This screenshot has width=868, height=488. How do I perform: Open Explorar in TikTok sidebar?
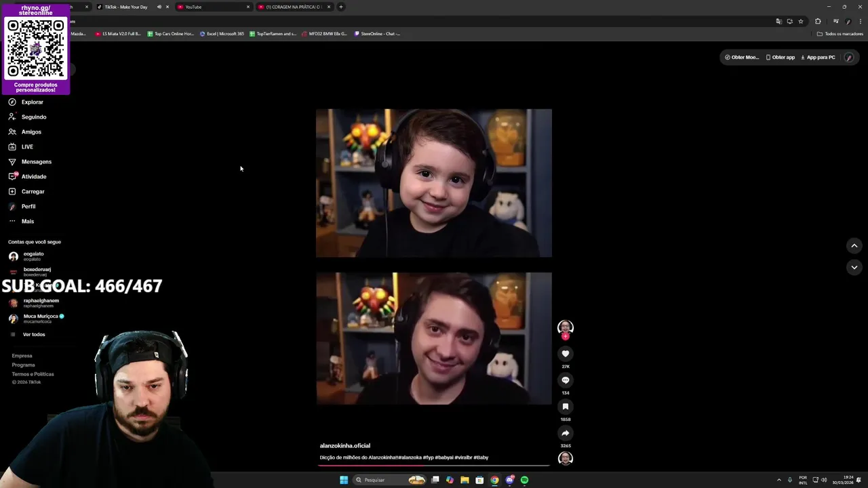coord(26,102)
